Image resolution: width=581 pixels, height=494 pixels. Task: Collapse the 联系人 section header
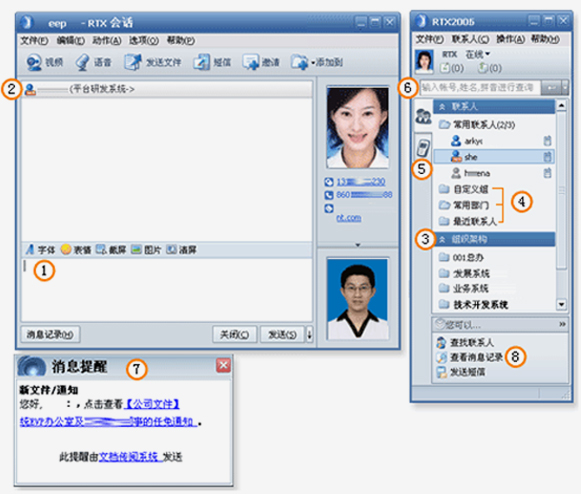click(494, 107)
